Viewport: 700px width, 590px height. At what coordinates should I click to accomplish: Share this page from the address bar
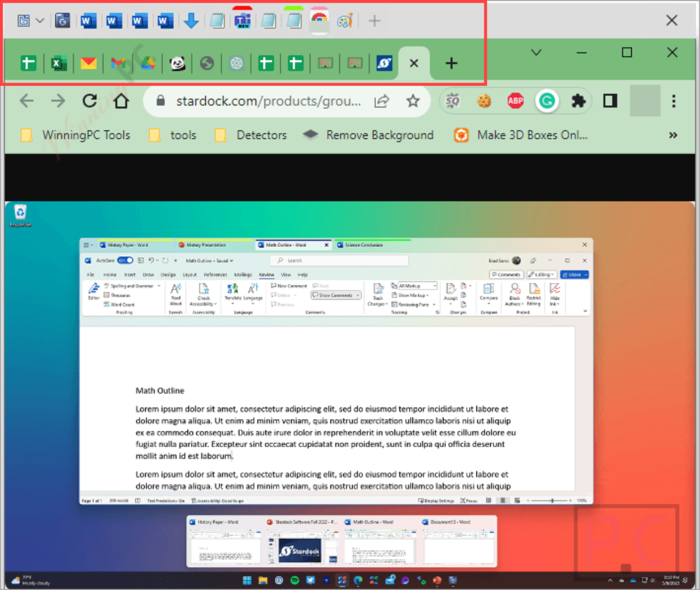tap(381, 101)
